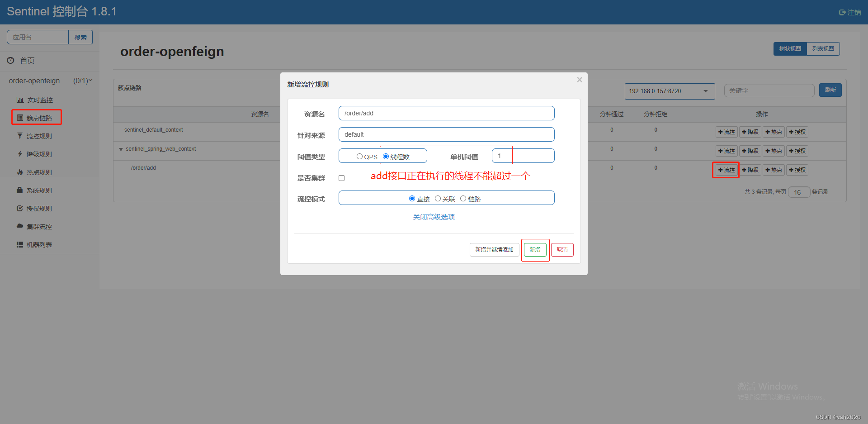Click the sentinel_default_context row text
868x424 pixels.
tap(154, 130)
